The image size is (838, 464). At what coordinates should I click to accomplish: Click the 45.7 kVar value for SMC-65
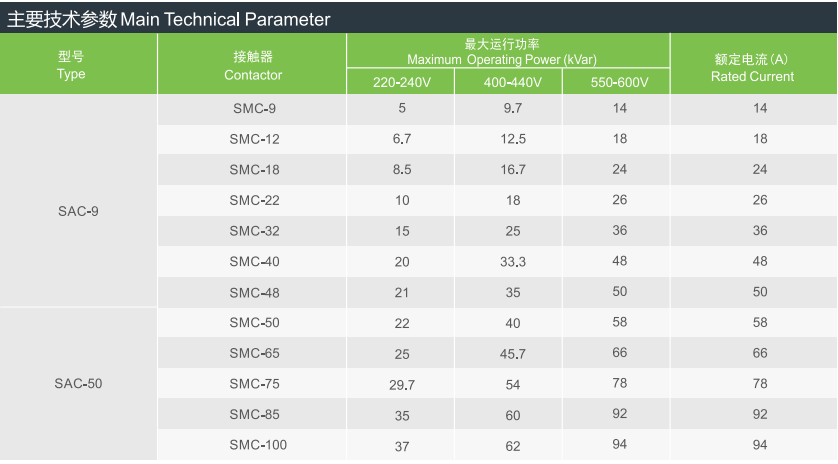tap(513, 354)
